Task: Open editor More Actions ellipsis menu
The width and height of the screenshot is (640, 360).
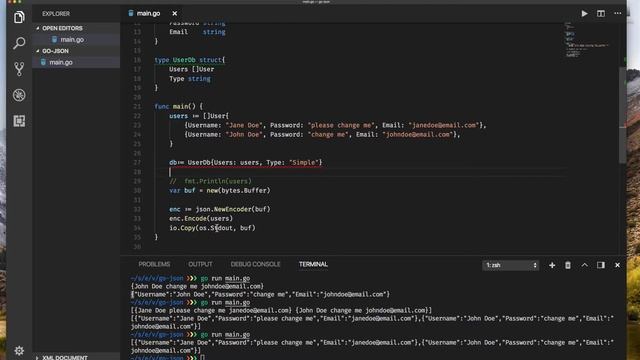Action: tap(618, 13)
